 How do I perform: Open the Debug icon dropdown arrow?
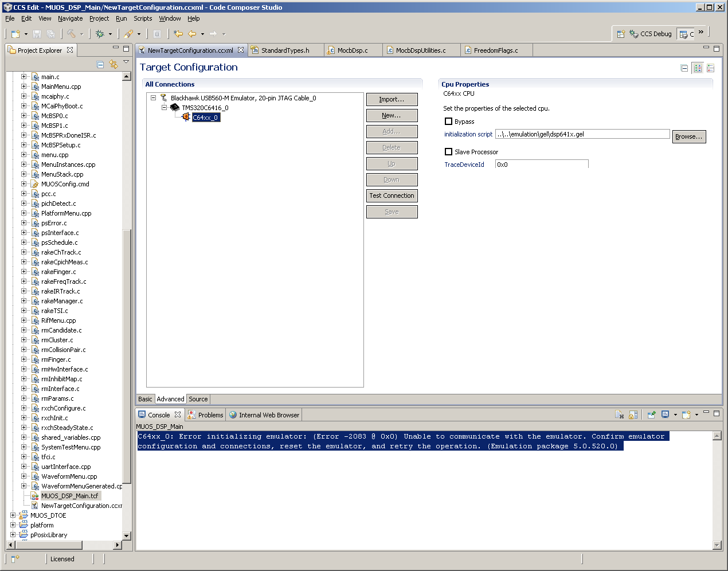coord(111,34)
